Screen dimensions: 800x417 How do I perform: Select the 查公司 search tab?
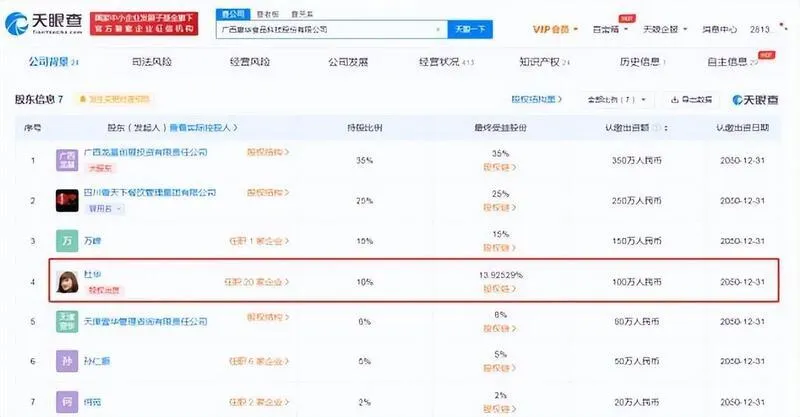(233, 14)
